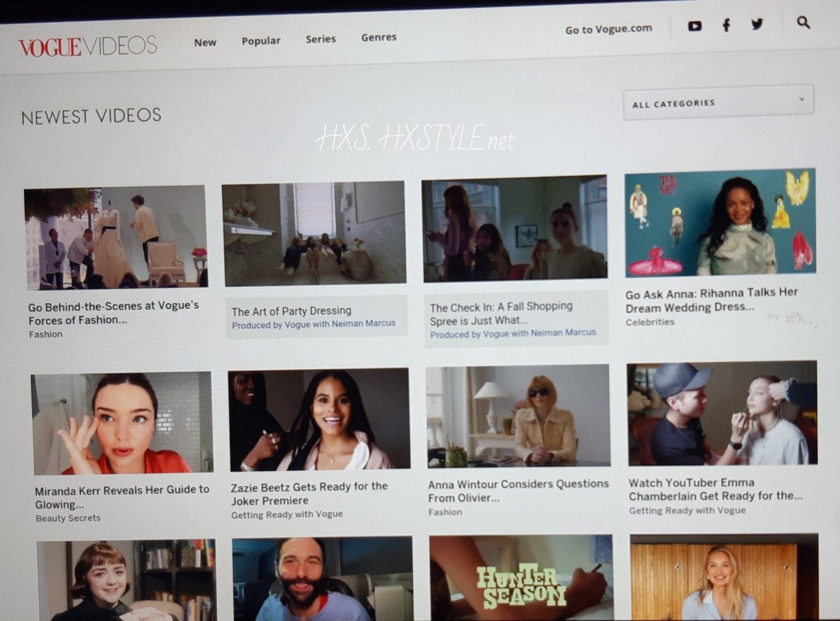Open Anna Wintour Considers Questions title link

518,490
